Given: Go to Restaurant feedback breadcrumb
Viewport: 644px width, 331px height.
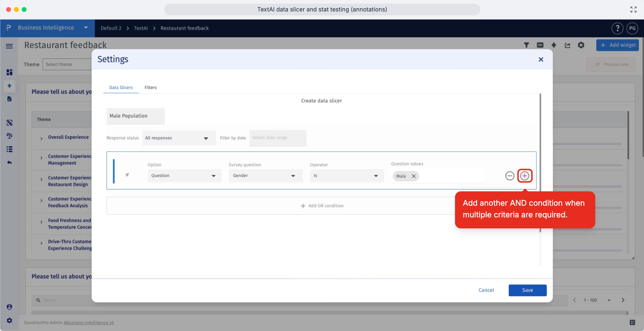Looking at the screenshot, I should click(184, 28).
